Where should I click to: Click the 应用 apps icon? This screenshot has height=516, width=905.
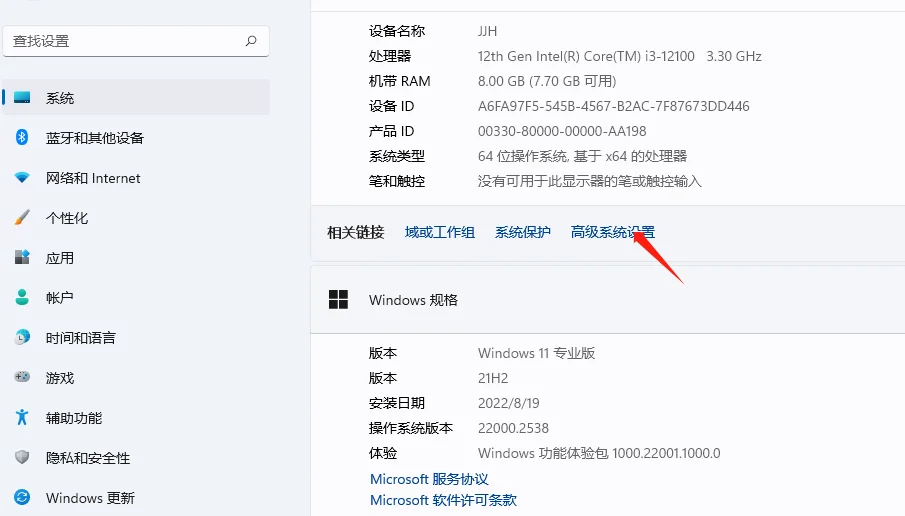pyautogui.click(x=22, y=257)
